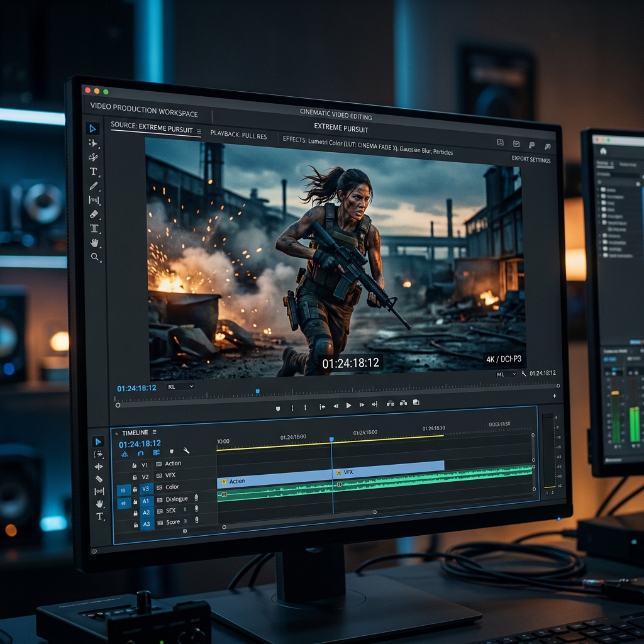Click the blue playhead on monitor scrubber
644x644 pixels.
[x=257, y=391]
